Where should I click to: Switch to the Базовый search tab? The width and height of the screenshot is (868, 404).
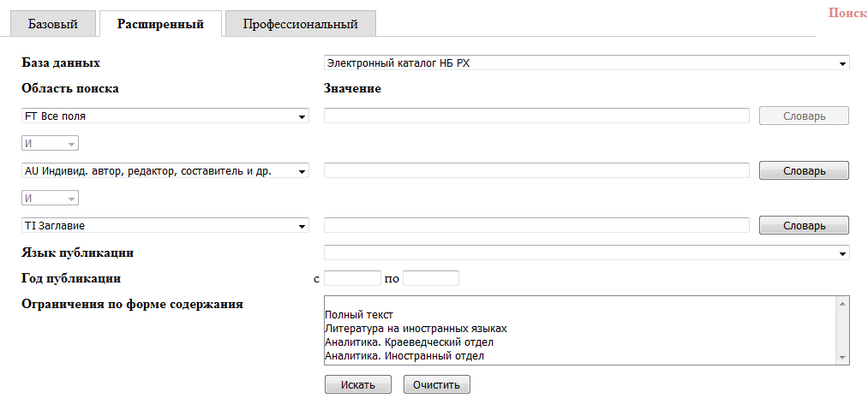53,24
